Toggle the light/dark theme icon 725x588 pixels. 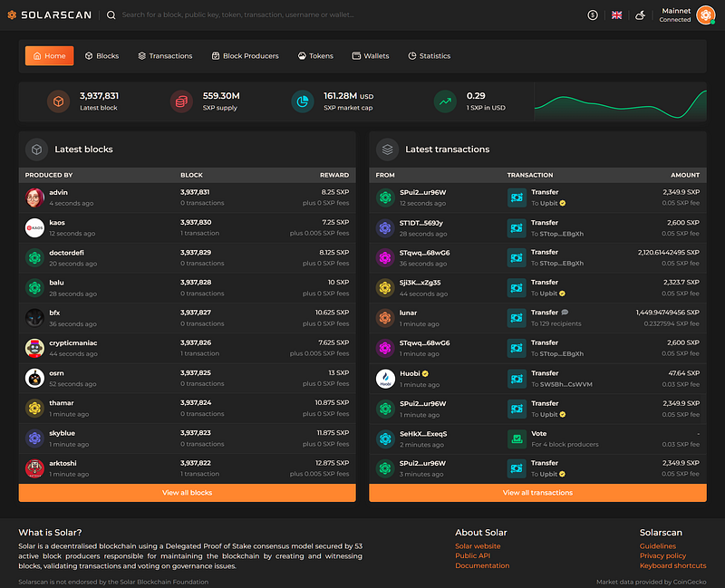click(x=640, y=15)
